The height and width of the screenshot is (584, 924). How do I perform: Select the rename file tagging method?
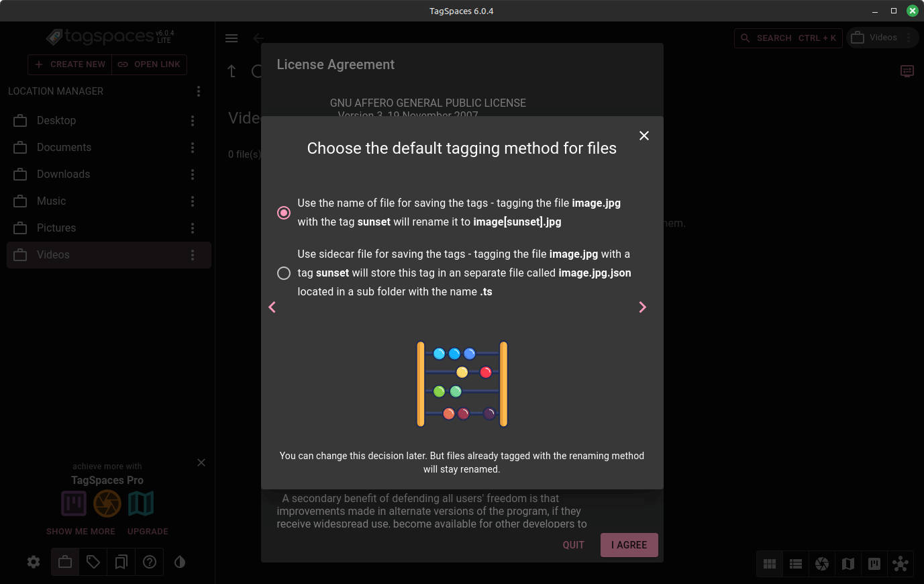tap(284, 213)
